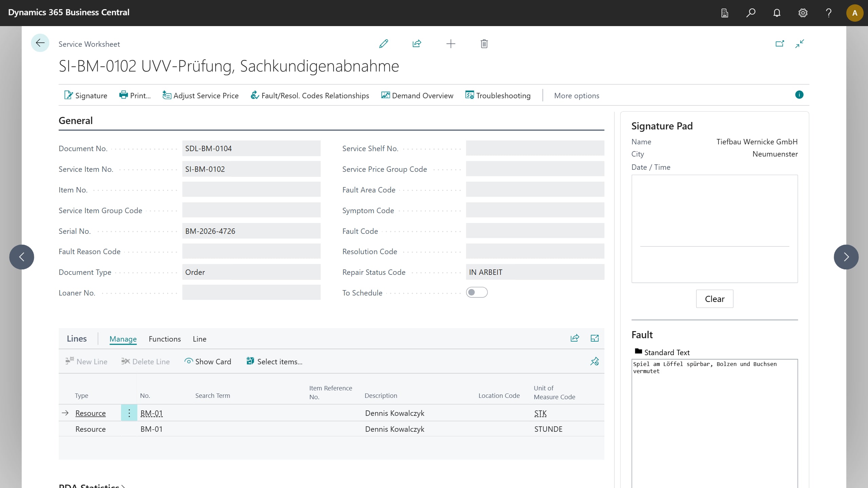Open the help question mark
Image resolution: width=868 pixels, height=488 pixels.
click(829, 13)
